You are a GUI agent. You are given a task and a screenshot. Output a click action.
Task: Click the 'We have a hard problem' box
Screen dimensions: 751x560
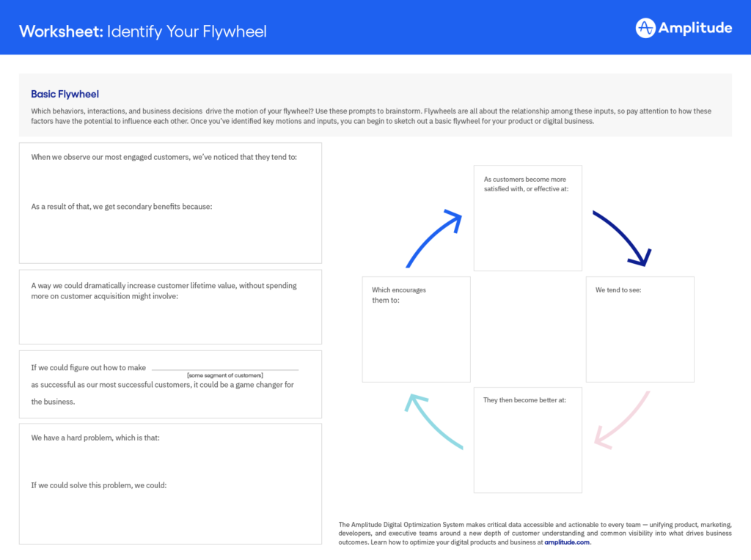click(170, 484)
